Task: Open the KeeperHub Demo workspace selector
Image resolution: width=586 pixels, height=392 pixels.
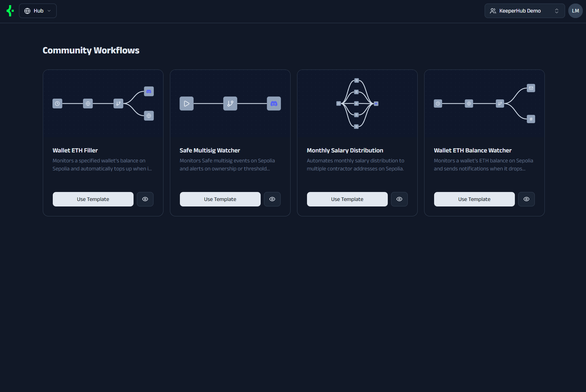Action: click(524, 11)
